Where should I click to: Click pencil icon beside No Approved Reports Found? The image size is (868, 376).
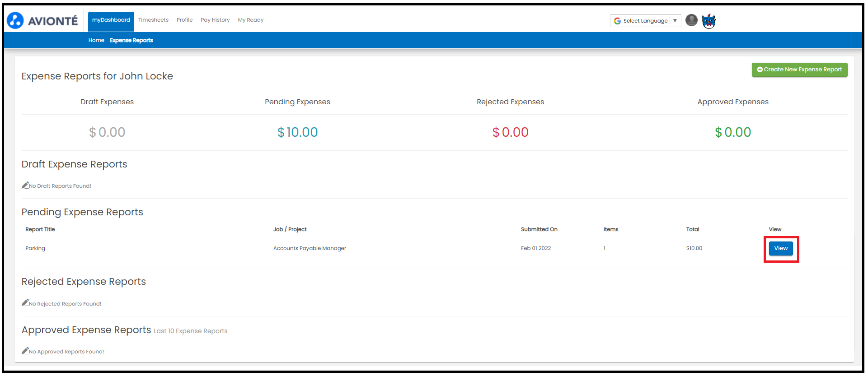(25, 351)
